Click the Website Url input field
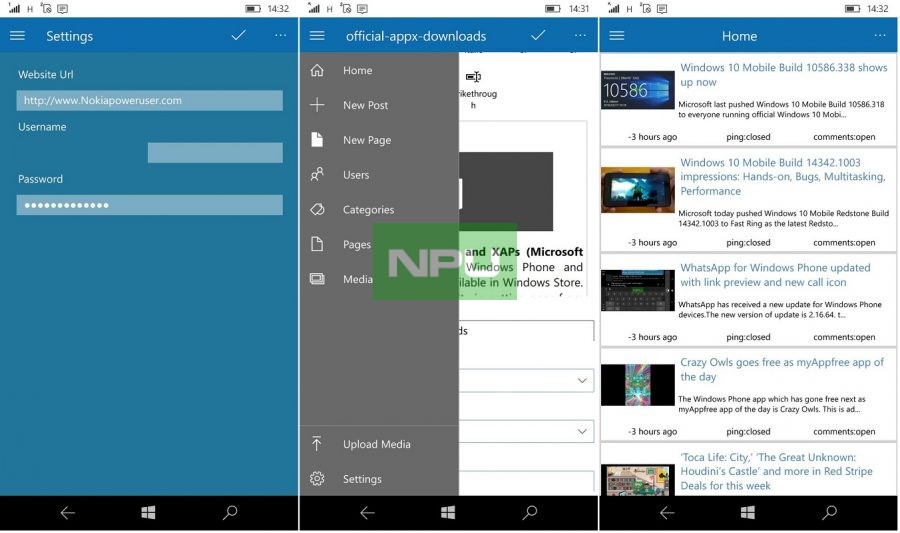900x533 pixels. (x=149, y=100)
